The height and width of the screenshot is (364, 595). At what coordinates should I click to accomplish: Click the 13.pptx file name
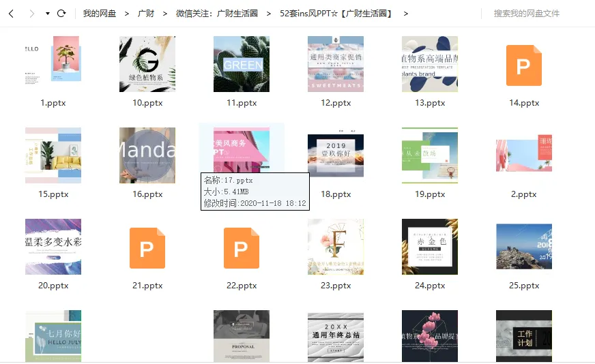tap(430, 103)
